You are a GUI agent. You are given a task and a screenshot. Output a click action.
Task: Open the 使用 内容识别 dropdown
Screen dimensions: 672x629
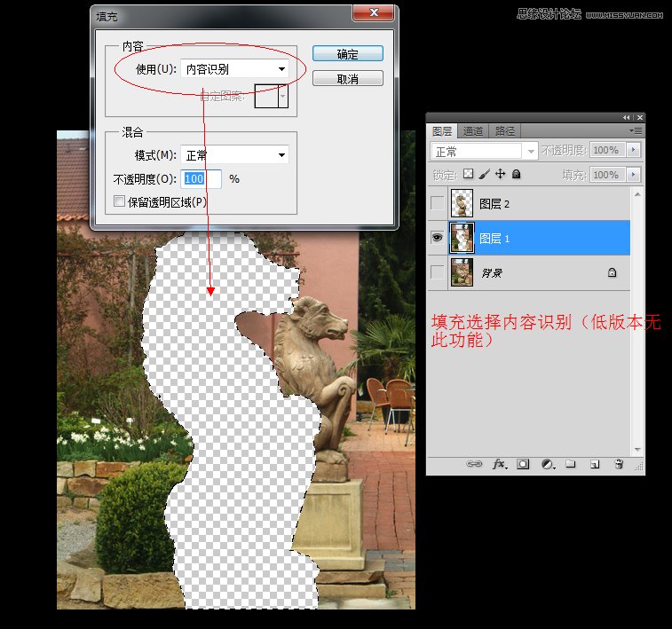point(235,69)
